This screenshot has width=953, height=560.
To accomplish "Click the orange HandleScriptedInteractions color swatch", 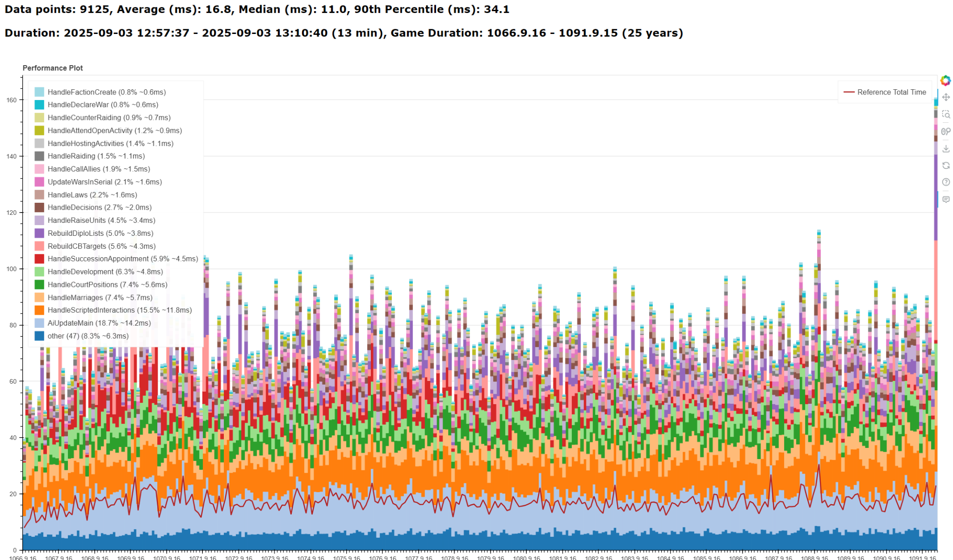I will [40, 310].
